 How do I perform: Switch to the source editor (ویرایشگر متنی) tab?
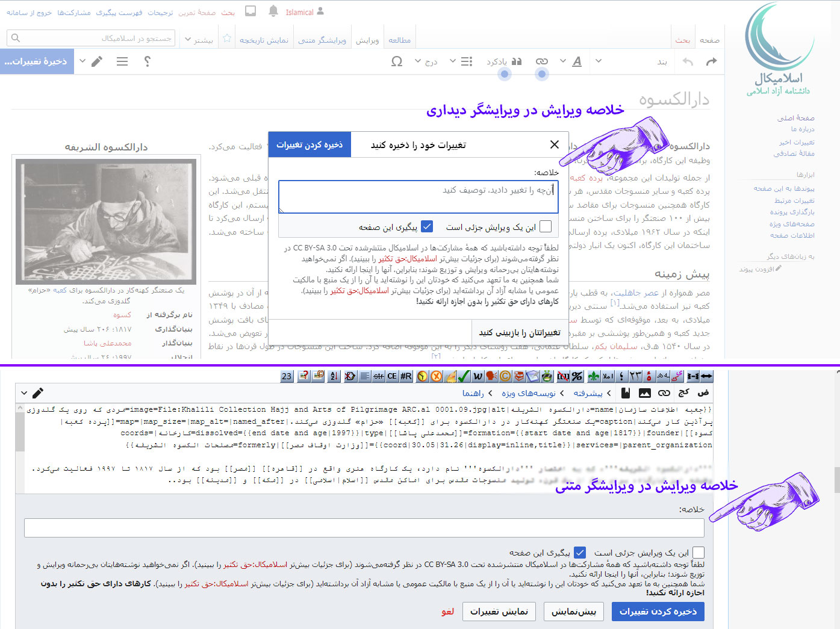(322, 40)
